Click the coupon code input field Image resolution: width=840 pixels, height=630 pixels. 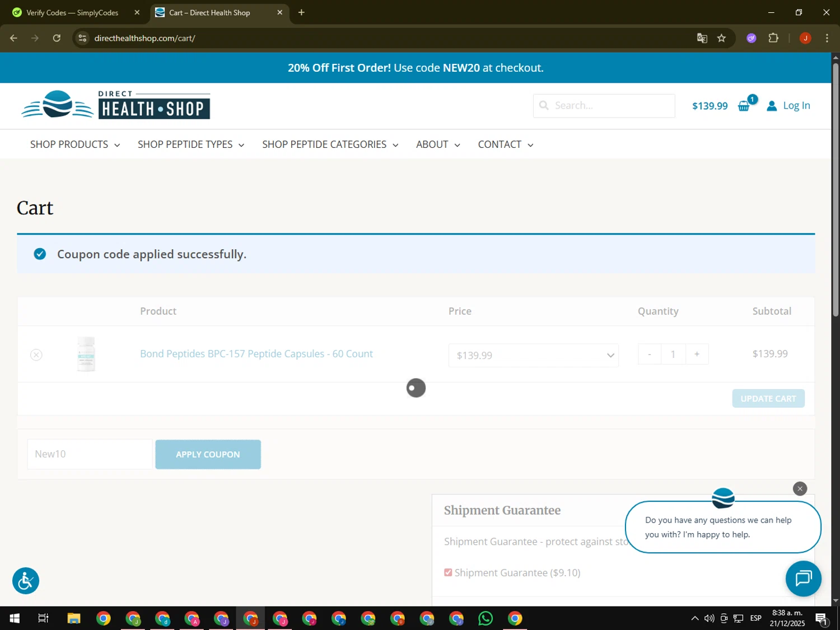[x=90, y=454]
